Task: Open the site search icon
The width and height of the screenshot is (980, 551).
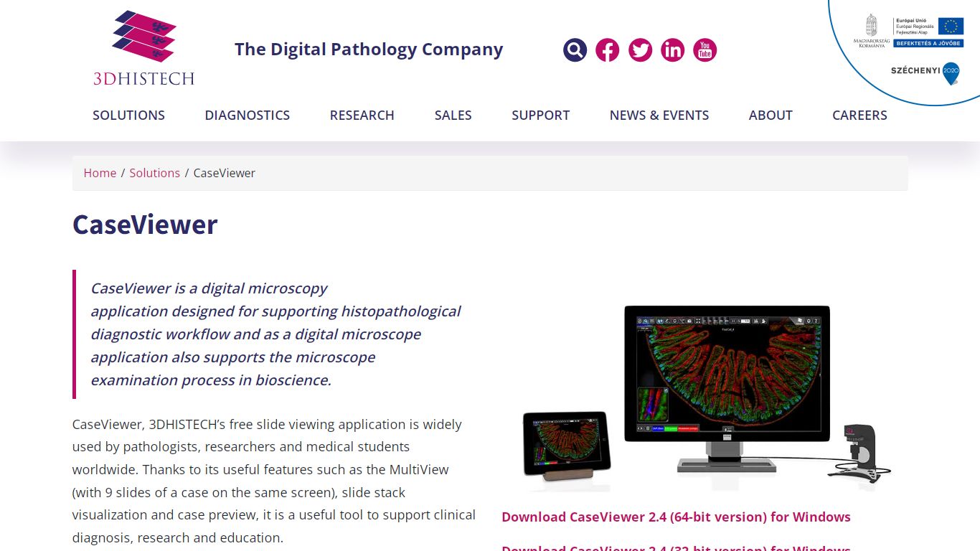Action: [575, 50]
